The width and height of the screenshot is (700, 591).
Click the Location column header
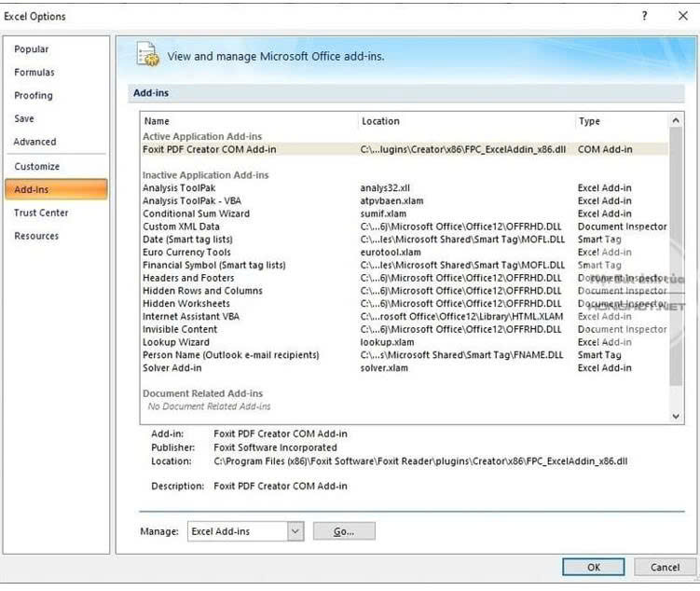[380, 121]
